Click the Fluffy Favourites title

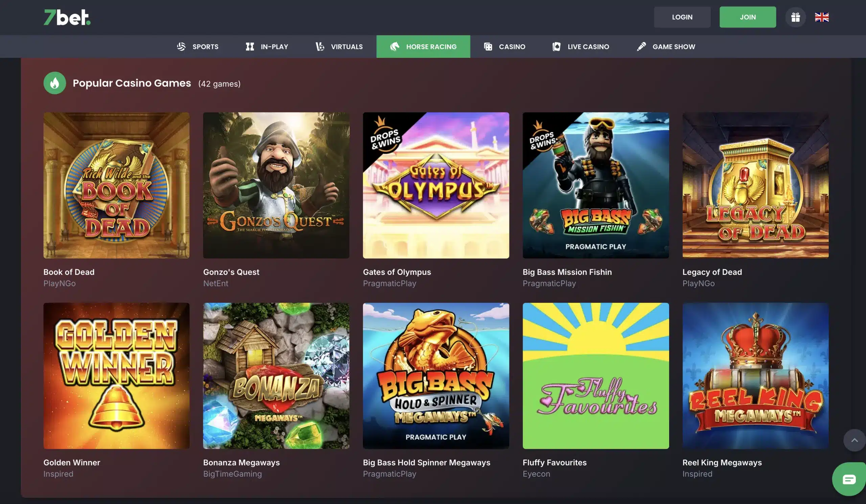(555, 462)
